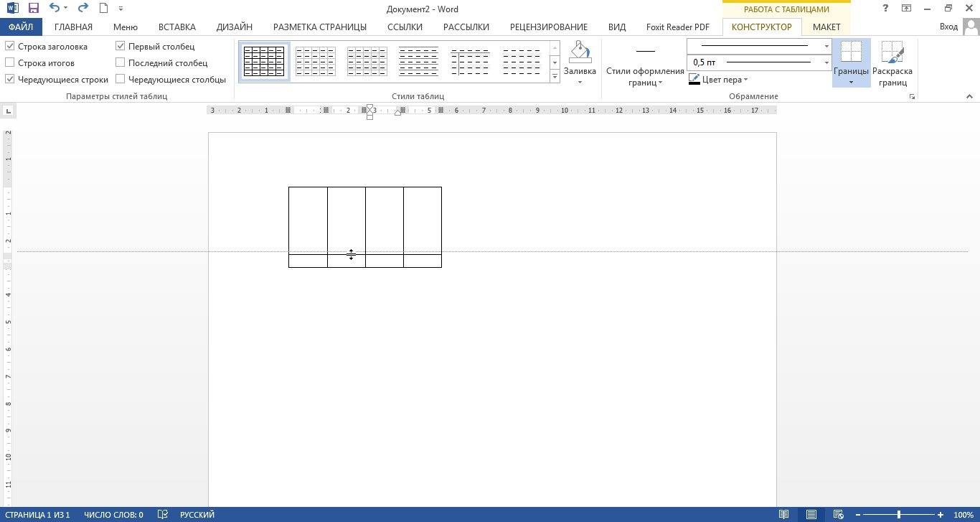Click the zoom slider handle in status bar
The image size is (980, 522).
(899, 514)
